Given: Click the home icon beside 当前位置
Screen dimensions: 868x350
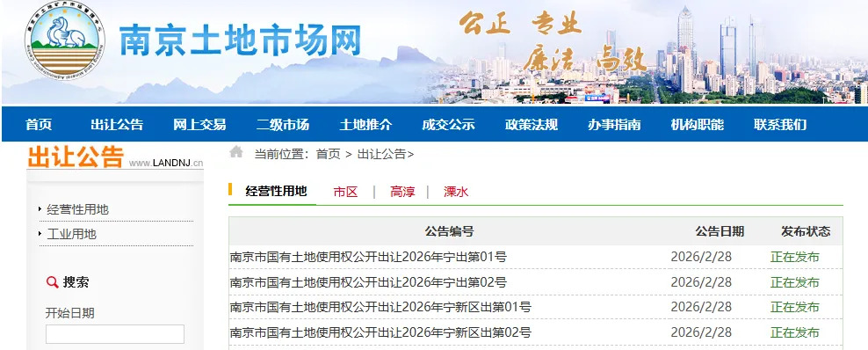Looking at the screenshot, I should (x=236, y=152).
